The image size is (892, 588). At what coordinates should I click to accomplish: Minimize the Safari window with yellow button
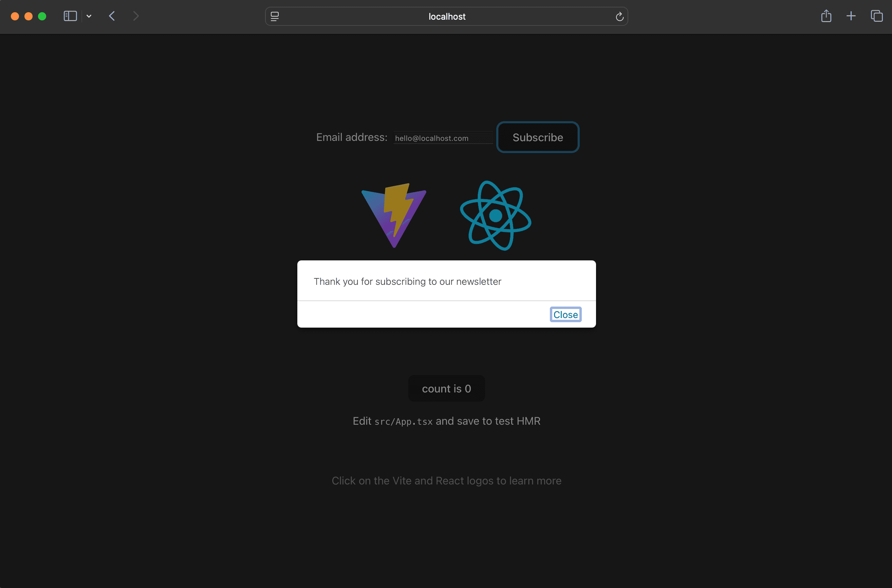click(x=29, y=16)
